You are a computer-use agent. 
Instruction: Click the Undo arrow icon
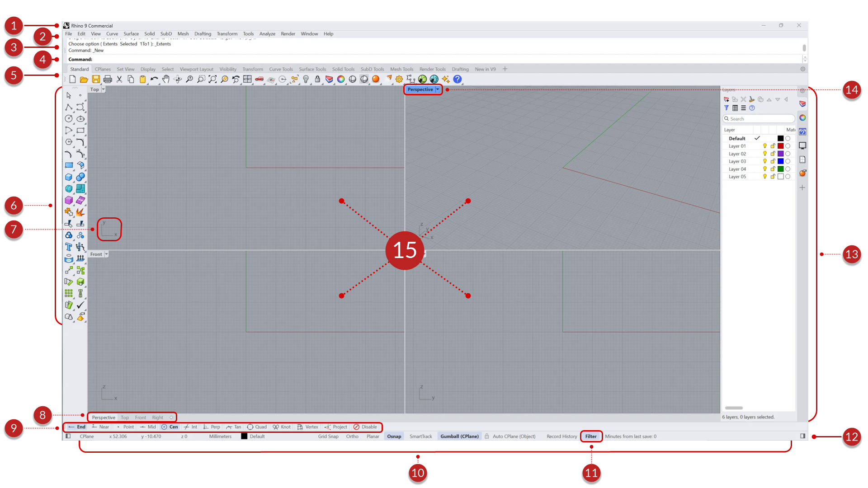pos(154,80)
